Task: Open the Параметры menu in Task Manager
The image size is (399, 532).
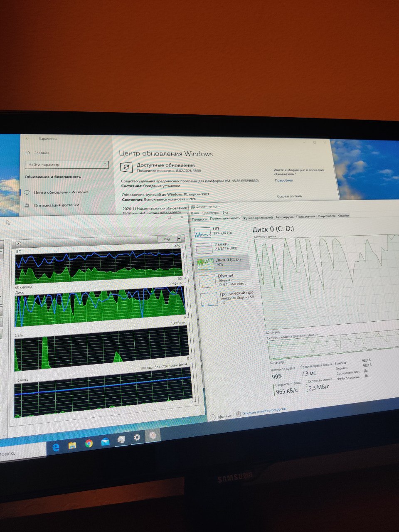Action: tap(210, 212)
